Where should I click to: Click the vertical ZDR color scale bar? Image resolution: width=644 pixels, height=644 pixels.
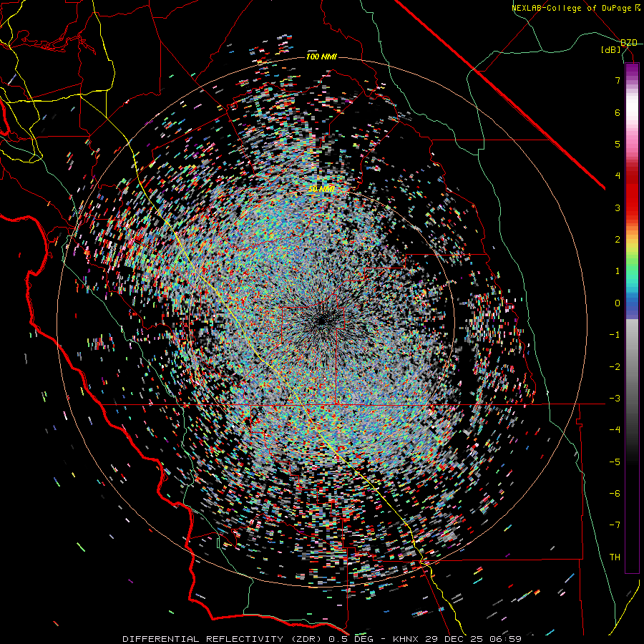tap(632, 318)
